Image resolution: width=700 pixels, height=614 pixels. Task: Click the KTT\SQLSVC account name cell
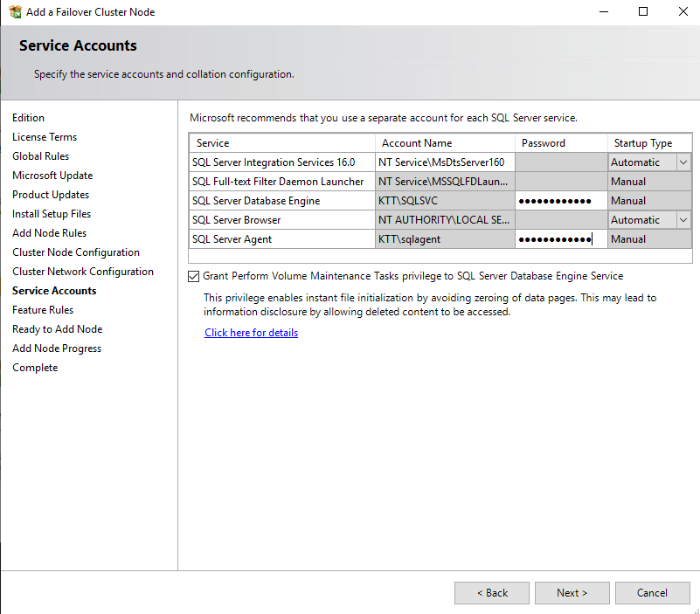[445, 201]
